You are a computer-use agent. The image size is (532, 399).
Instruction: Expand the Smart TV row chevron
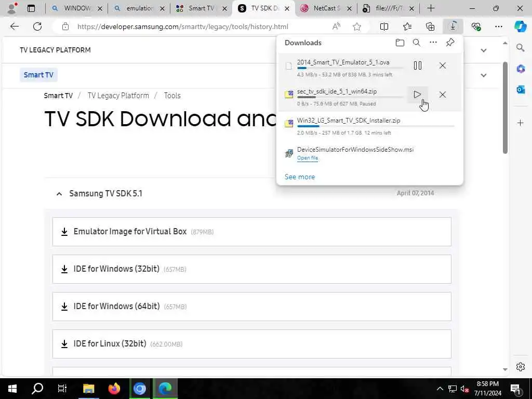(484, 75)
